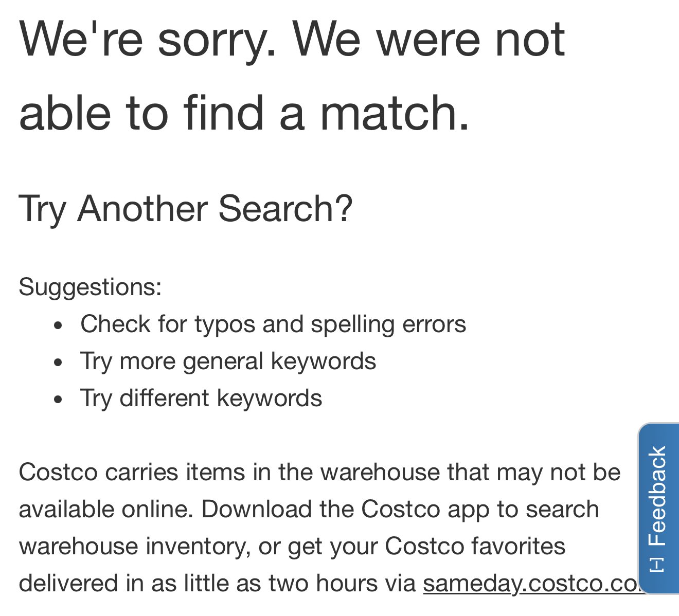Click the "Suggestions:" label

90,287
